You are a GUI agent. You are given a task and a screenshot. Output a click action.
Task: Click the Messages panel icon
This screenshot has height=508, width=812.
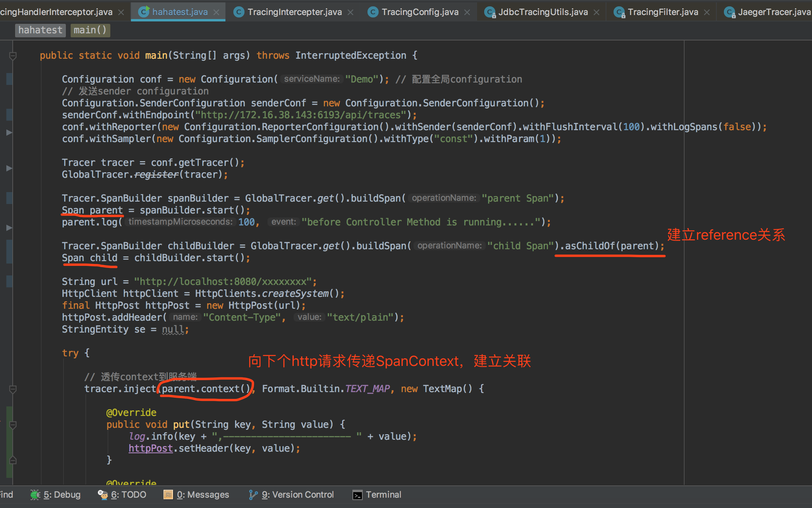[168, 495]
